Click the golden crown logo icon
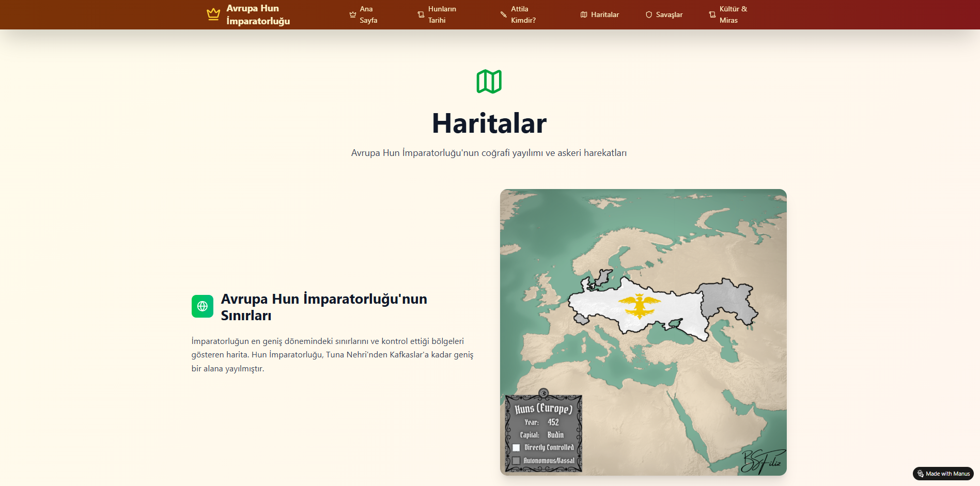Viewport: 980px width, 486px height. click(213, 14)
